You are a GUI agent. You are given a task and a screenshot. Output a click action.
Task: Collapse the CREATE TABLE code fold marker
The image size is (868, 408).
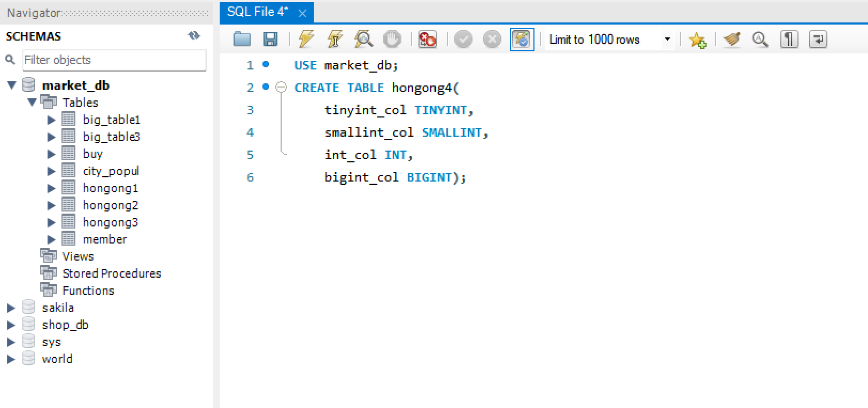(x=281, y=87)
